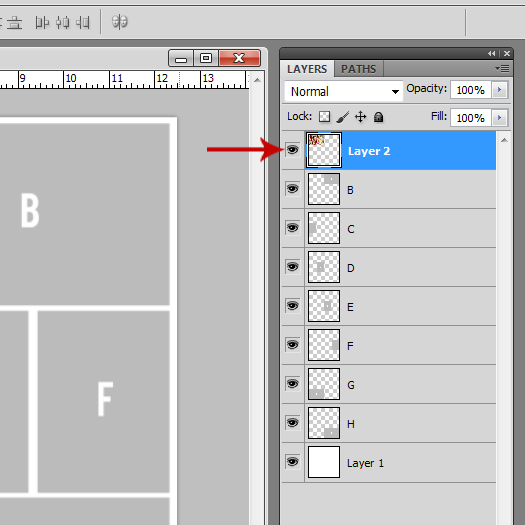This screenshot has height=525, width=525.
Task: Open the Fill slider arrow
Action: 500,118
